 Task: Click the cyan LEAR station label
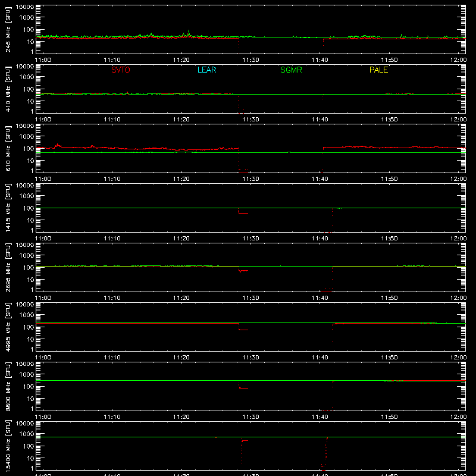206,70
